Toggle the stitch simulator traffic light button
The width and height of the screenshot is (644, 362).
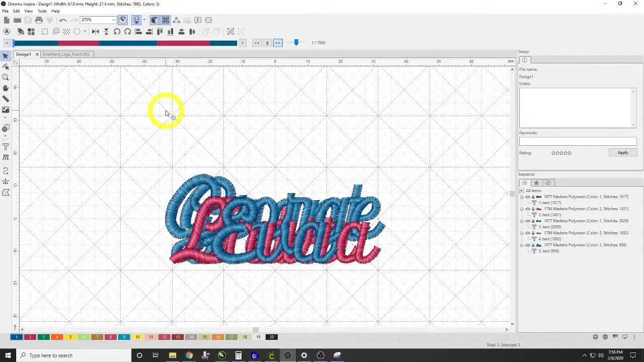pyautogui.click(x=136, y=20)
